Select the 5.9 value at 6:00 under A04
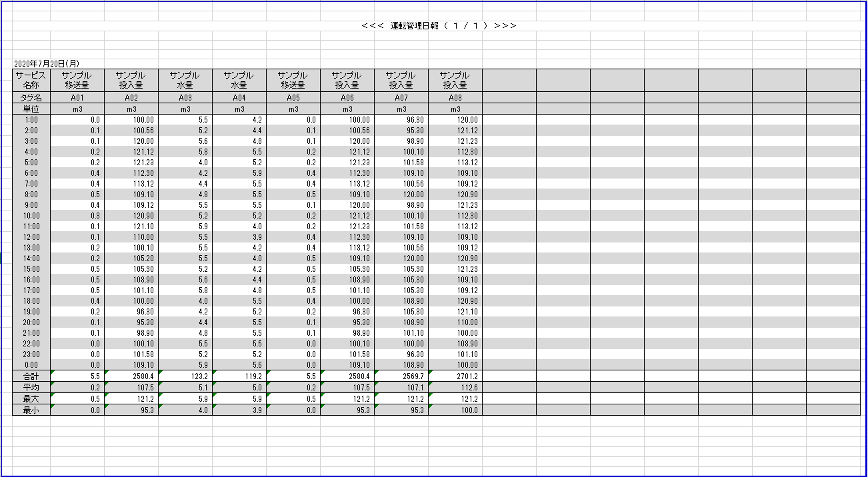868x477 pixels. tap(239, 173)
